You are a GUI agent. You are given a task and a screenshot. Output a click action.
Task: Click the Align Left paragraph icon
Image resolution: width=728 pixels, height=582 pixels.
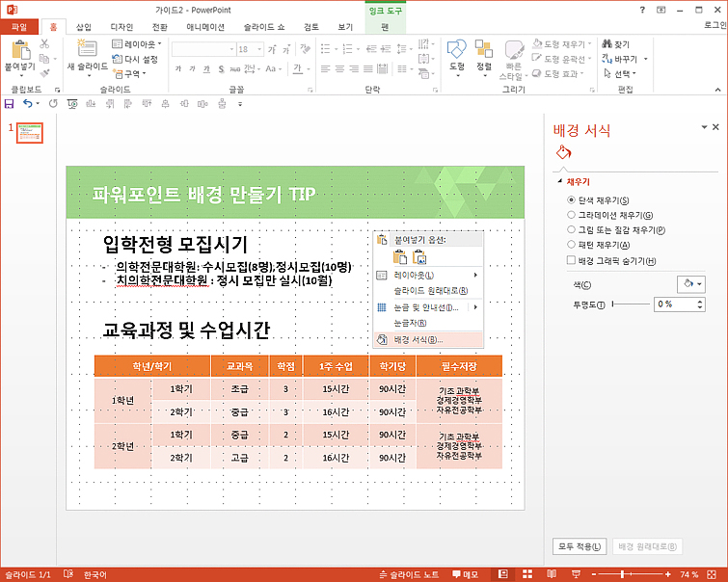325,68
